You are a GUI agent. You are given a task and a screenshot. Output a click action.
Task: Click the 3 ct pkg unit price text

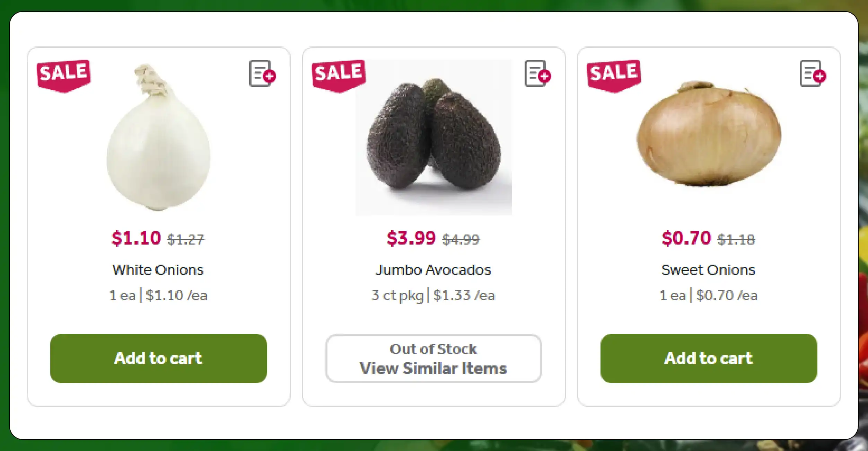433,295
